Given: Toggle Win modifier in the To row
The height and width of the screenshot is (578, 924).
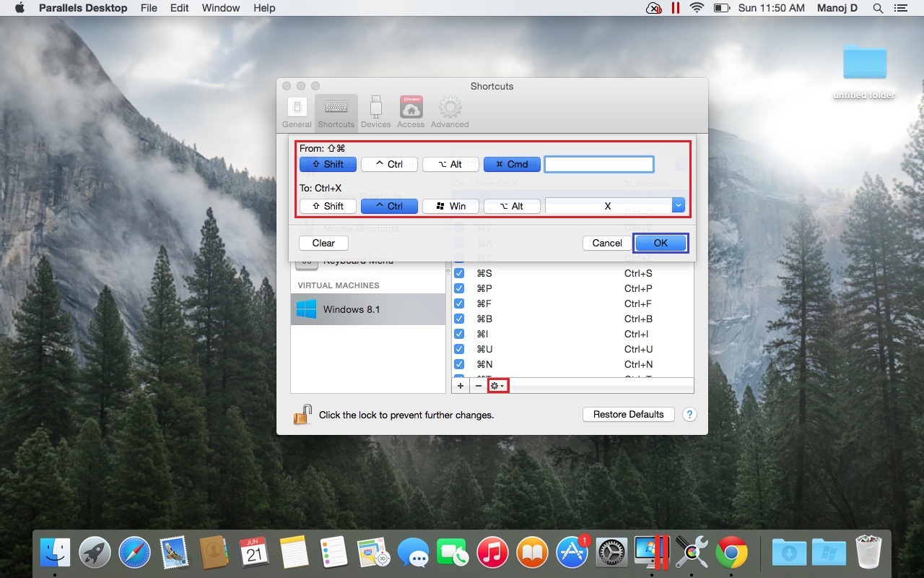Looking at the screenshot, I should tap(450, 207).
